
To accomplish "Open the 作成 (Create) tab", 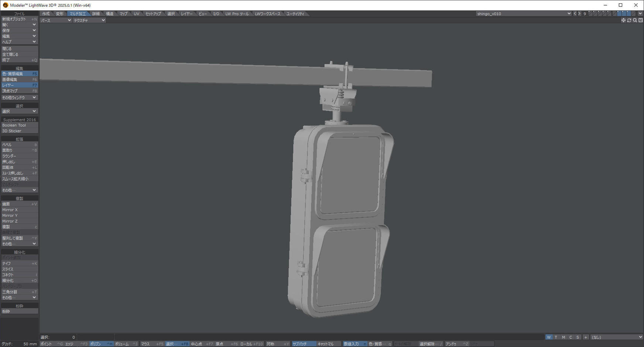I will point(46,14).
